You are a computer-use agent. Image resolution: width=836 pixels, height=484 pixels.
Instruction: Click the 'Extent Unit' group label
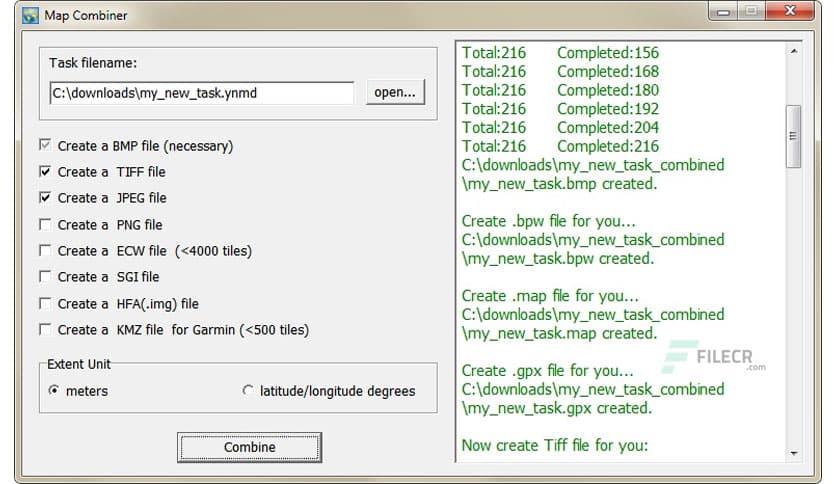pos(78,364)
